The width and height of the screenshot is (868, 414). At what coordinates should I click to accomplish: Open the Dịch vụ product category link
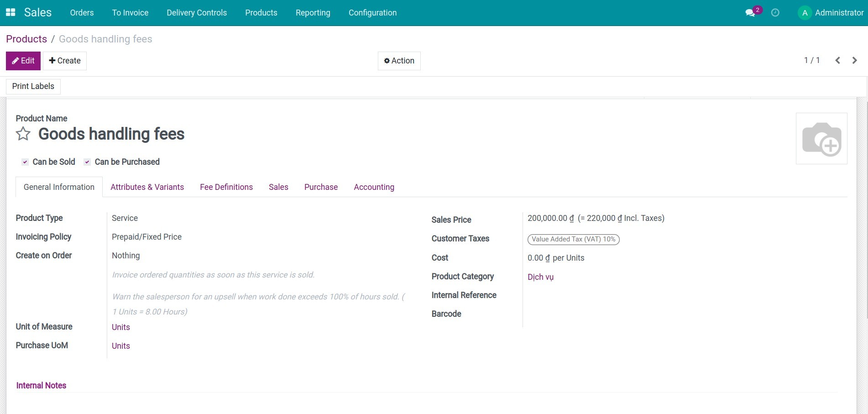pyautogui.click(x=540, y=277)
